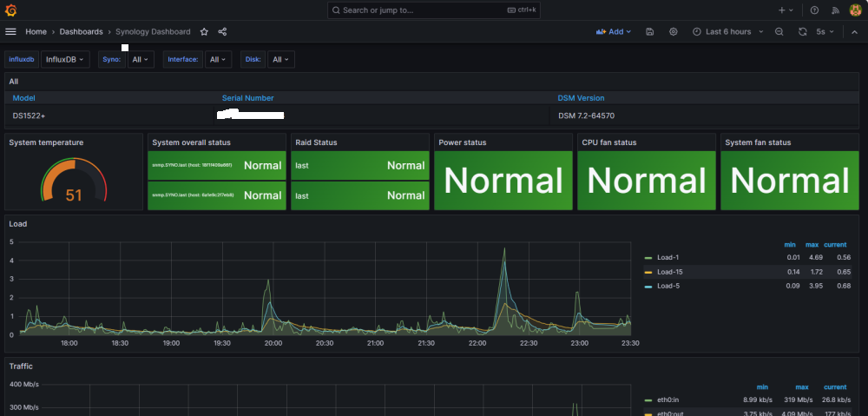Viewport: 868px width, 416px height.
Task: Open the news RSS feed icon
Action: tap(835, 10)
